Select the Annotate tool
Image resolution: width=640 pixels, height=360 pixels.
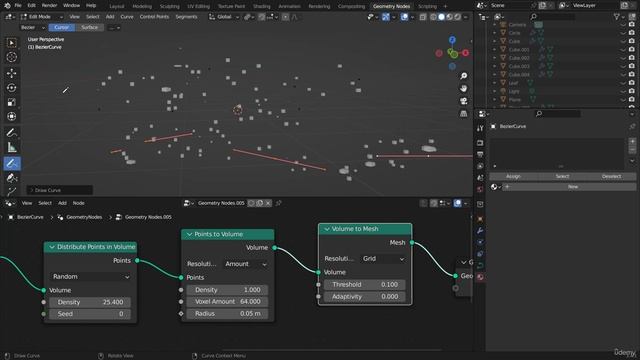click(x=11, y=133)
